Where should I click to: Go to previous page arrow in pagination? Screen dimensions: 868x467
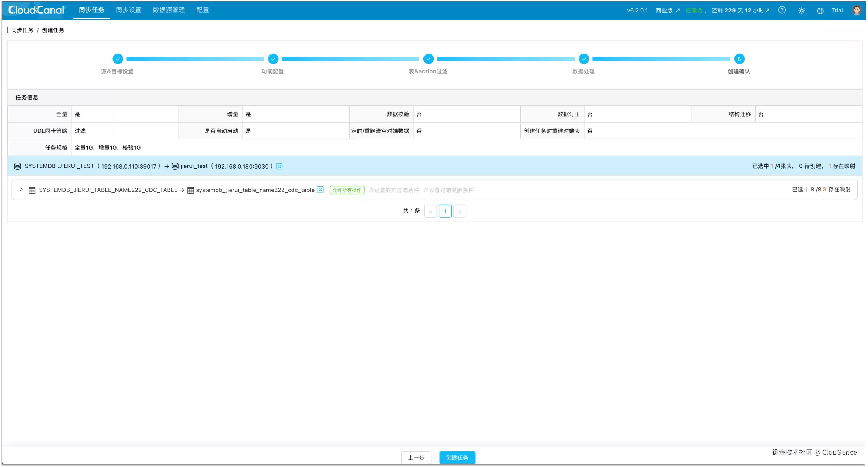coord(431,211)
